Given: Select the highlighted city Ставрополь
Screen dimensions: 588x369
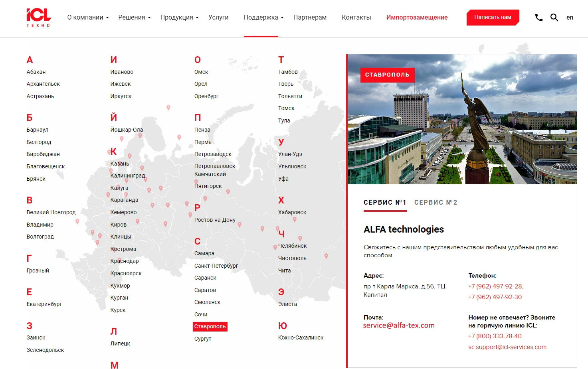Looking at the screenshot, I should coord(210,327).
